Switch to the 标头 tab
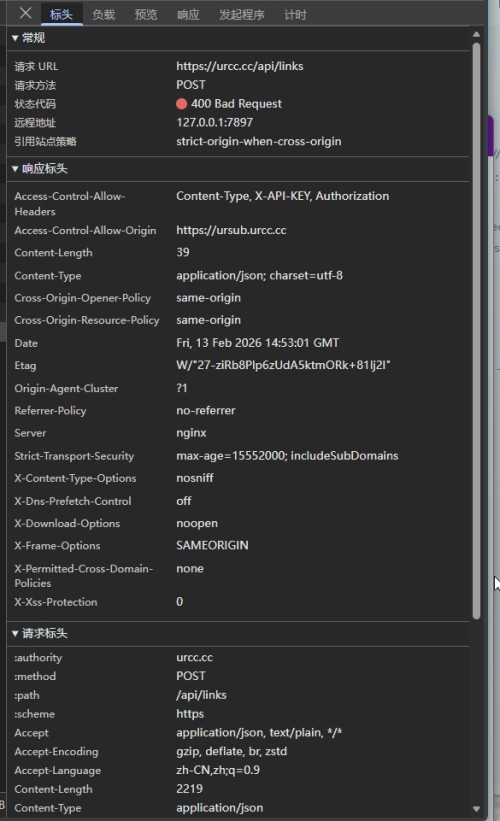The height and width of the screenshot is (821, 500). [x=61, y=15]
